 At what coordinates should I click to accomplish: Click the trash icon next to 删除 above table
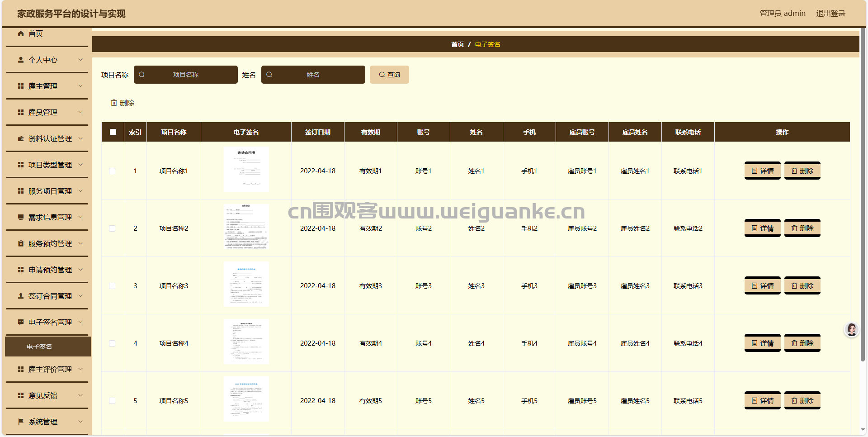114,103
